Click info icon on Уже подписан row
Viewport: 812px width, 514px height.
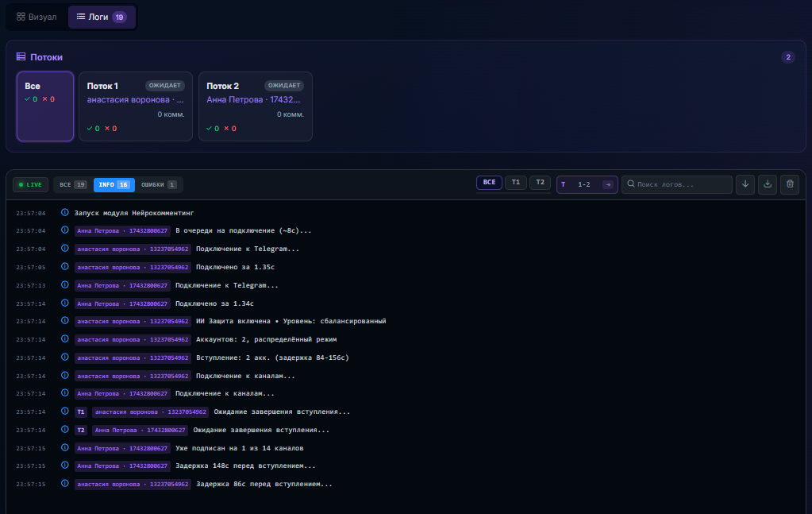pos(65,448)
